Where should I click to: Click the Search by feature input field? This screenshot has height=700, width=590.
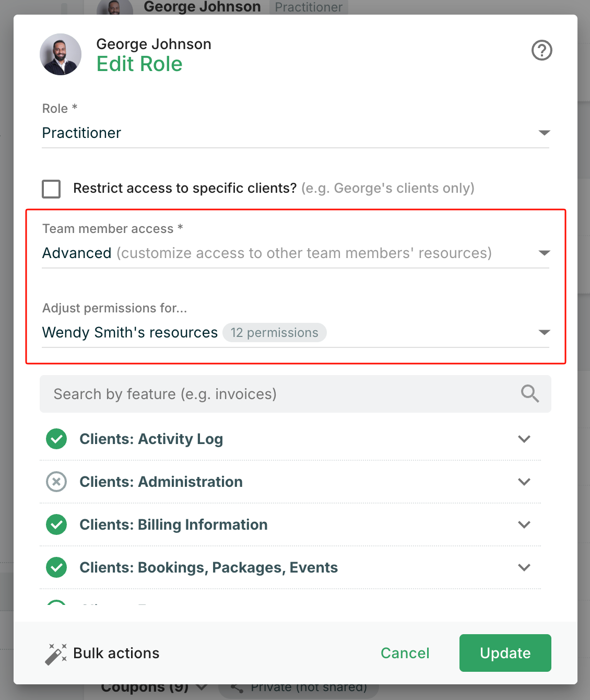282,394
